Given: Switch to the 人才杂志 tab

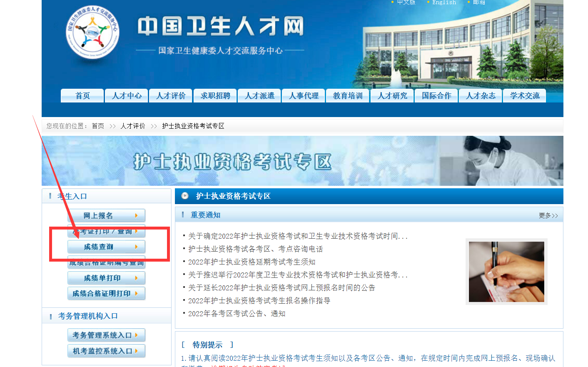Looking at the screenshot, I should point(481,96).
